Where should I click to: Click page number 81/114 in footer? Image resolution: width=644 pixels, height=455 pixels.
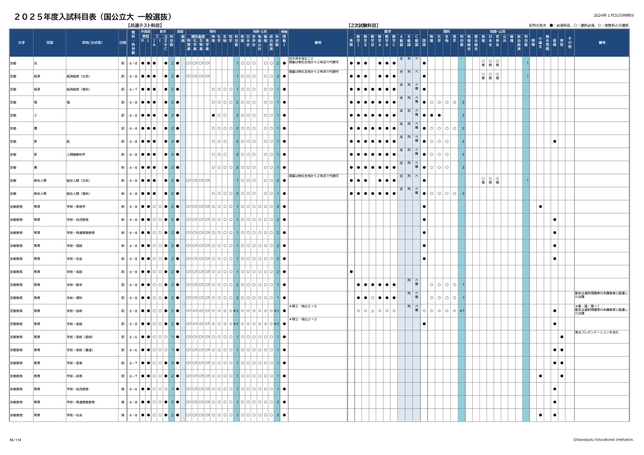coord(15,437)
